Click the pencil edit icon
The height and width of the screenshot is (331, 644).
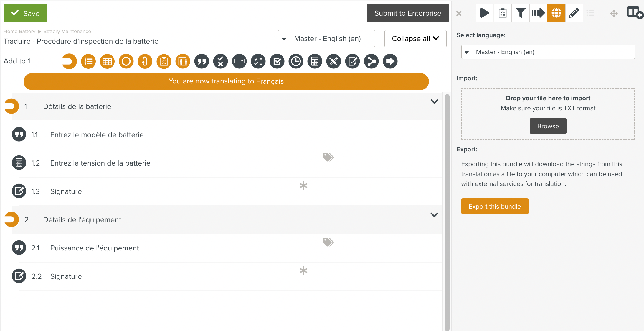574,13
